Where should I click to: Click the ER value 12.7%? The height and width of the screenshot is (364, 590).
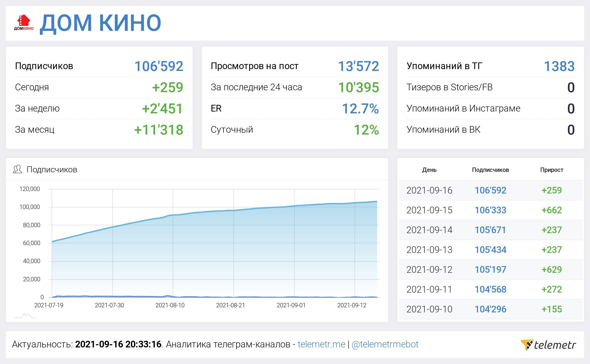click(360, 109)
